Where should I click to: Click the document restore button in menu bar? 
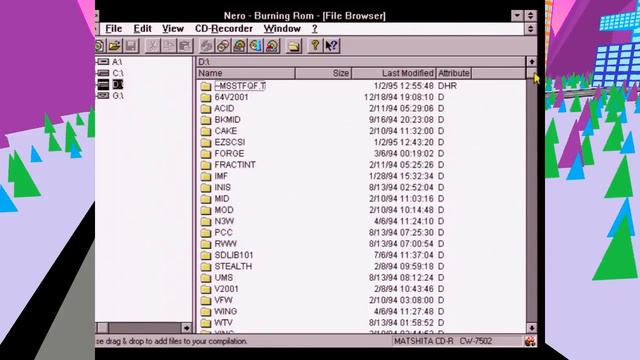[x=530, y=29]
